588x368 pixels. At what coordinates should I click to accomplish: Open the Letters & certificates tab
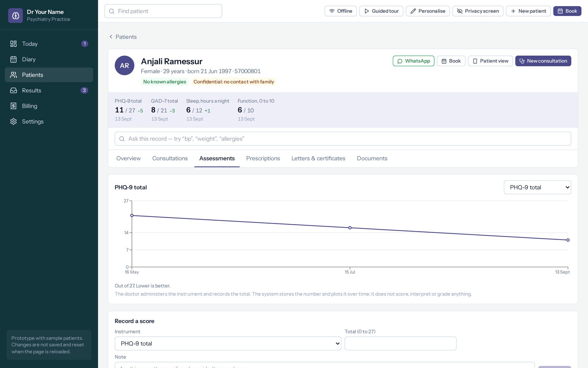[x=319, y=158]
